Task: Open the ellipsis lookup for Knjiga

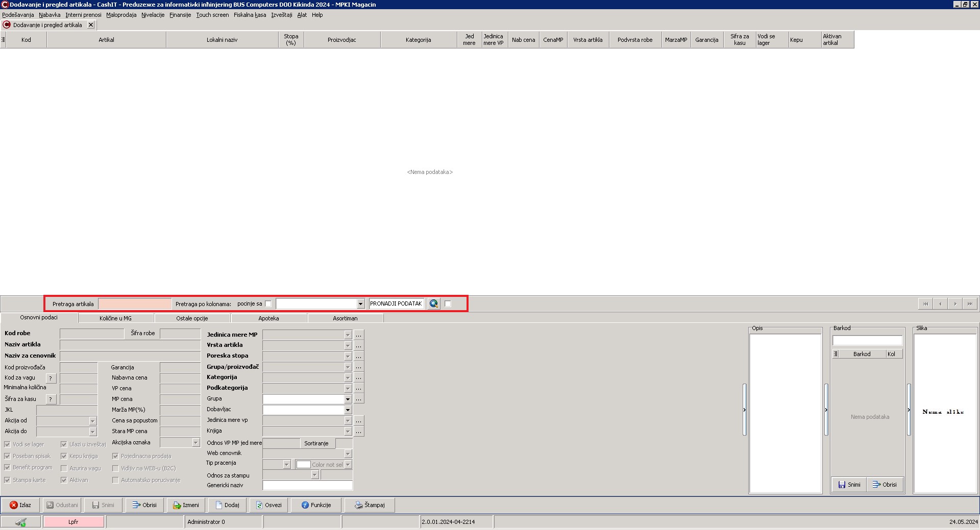Action: pyautogui.click(x=359, y=432)
